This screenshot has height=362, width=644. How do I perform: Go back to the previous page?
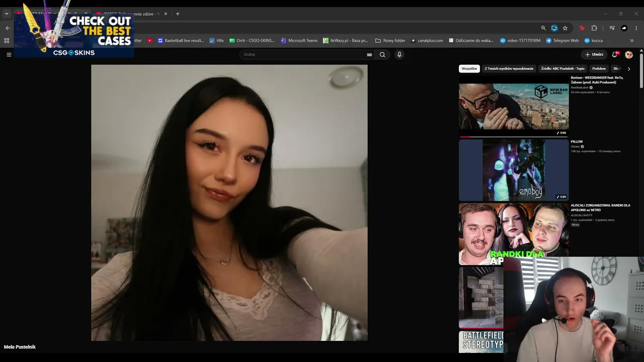(x=8, y=28)
